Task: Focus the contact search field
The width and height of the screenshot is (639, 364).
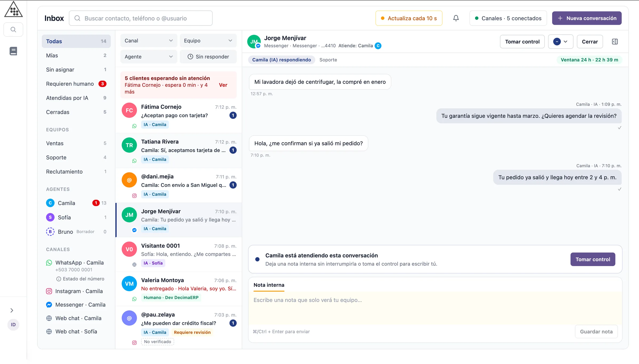Action: (x=141, y=18)
